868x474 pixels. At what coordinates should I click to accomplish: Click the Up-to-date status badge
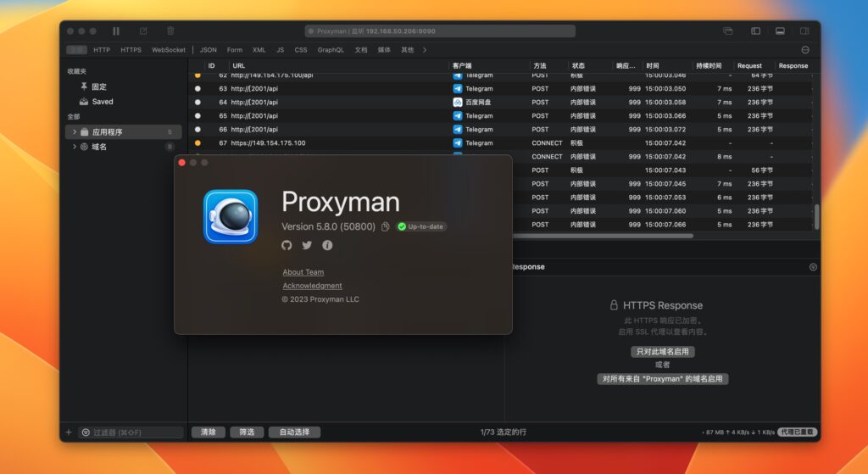coord(422,226)
